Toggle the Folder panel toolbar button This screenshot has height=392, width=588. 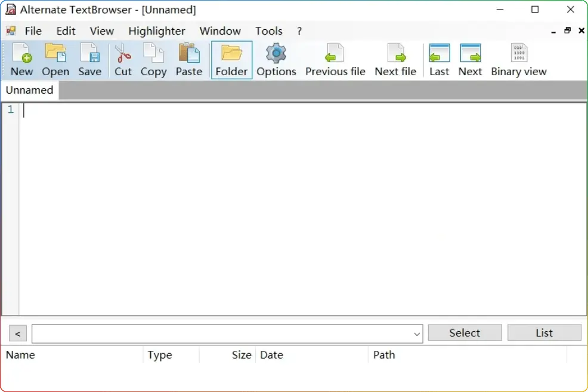pyautogui.click(x=232, y=60)
